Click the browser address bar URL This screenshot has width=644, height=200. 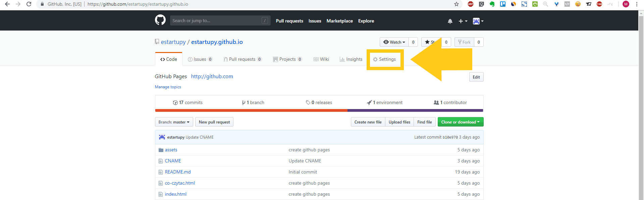pos(138,4)
